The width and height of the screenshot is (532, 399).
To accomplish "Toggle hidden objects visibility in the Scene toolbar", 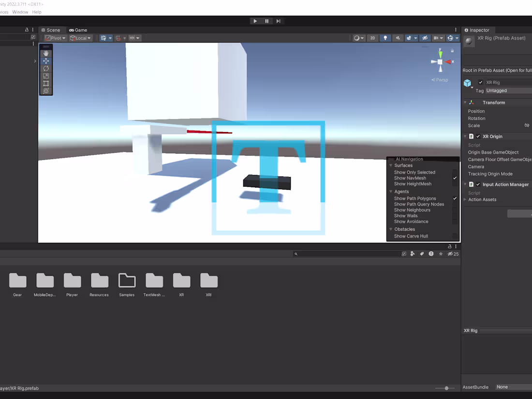I will click(425, 38).
